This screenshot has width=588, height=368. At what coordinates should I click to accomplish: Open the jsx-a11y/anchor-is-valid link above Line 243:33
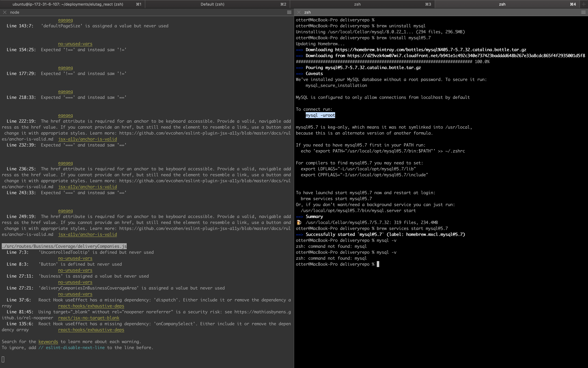click(87, 187)
